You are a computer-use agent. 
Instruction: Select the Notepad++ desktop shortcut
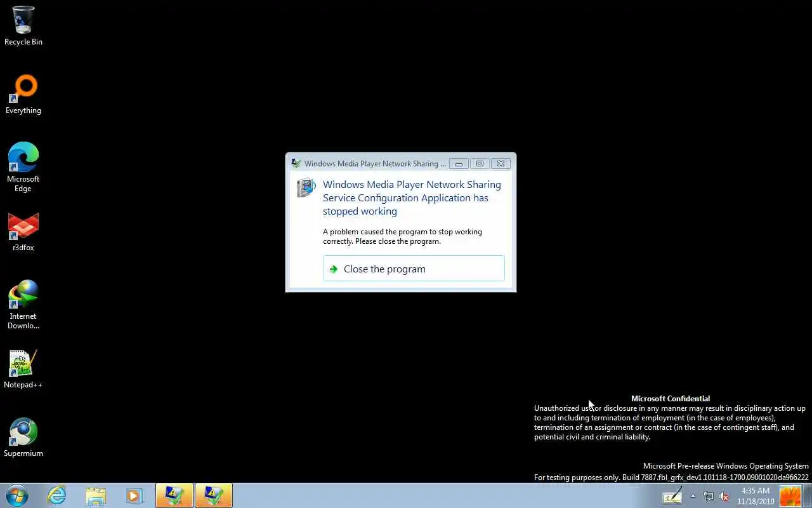click(x=23, y=369)
